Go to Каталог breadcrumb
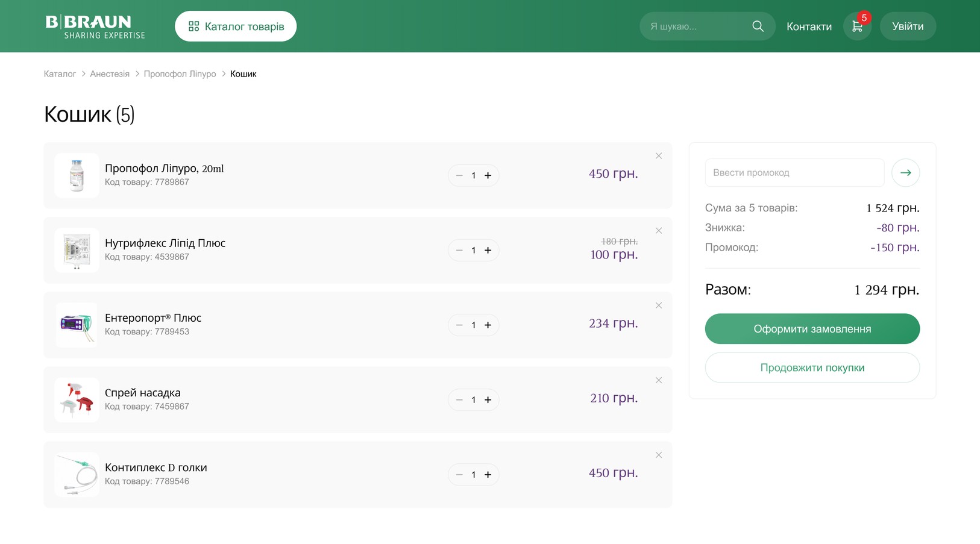The image size is (980, 544). click(60, 73)
